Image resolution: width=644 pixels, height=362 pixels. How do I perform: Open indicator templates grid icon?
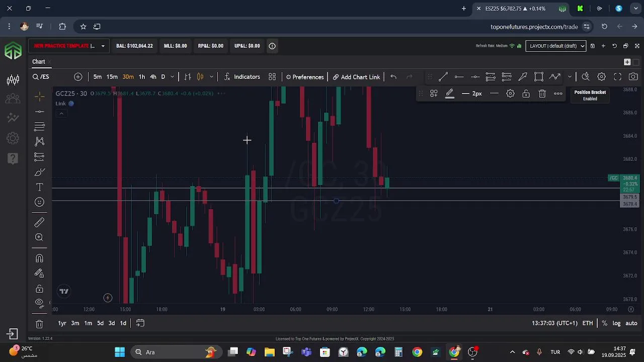[272, 77]
